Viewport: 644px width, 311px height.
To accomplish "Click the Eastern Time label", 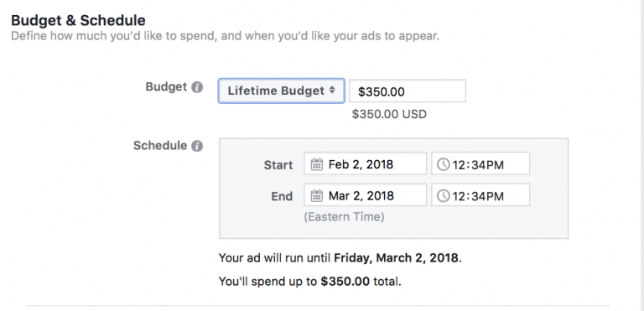I will click(344, 216).
